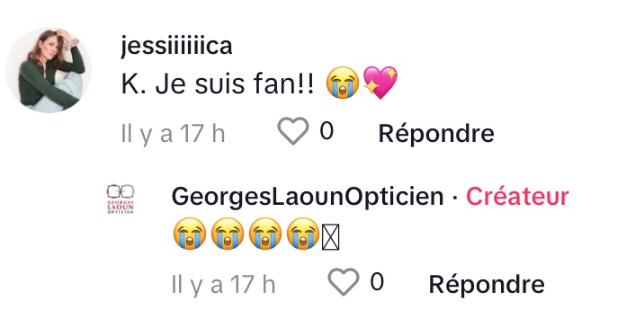Click the jessiiiiiica username
The height and width of the screenshot is (336, 644).
[x=176, y=46]
